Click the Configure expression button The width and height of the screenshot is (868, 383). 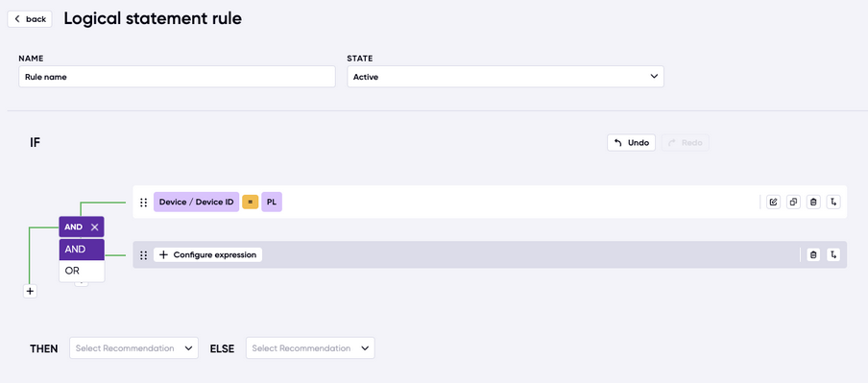207,254
